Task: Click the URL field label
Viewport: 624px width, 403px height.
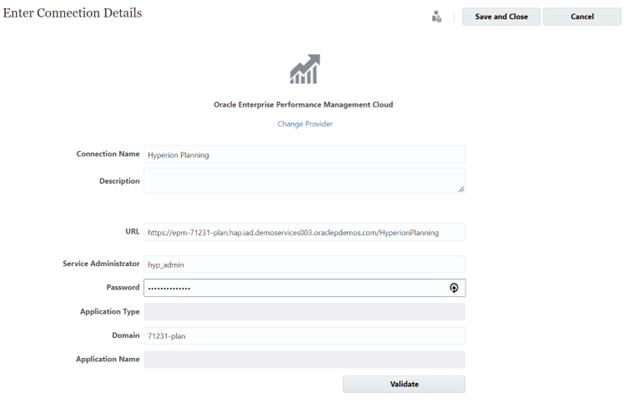Action: (133, 232)
